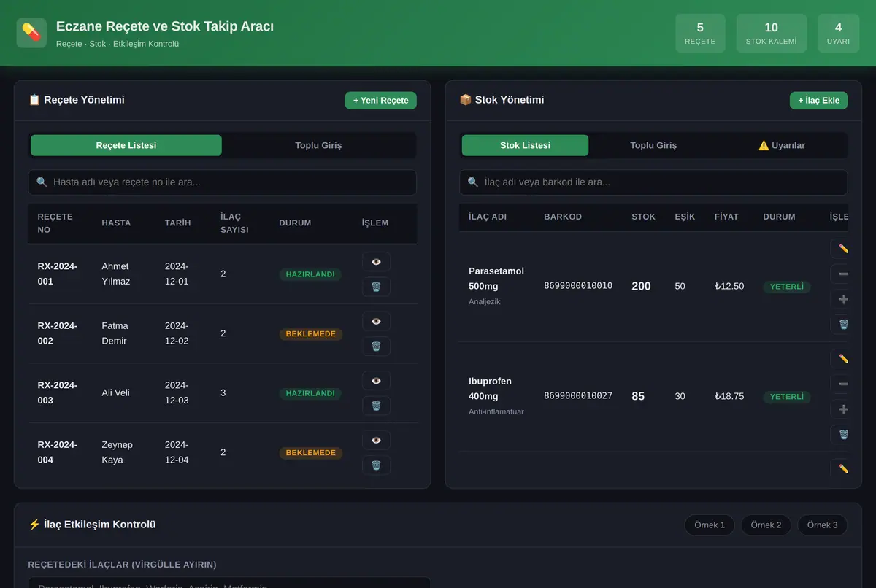The image size is (876, 588).
Task: Load Örnek 3 interaction example
Action: (x=823, y=525)
